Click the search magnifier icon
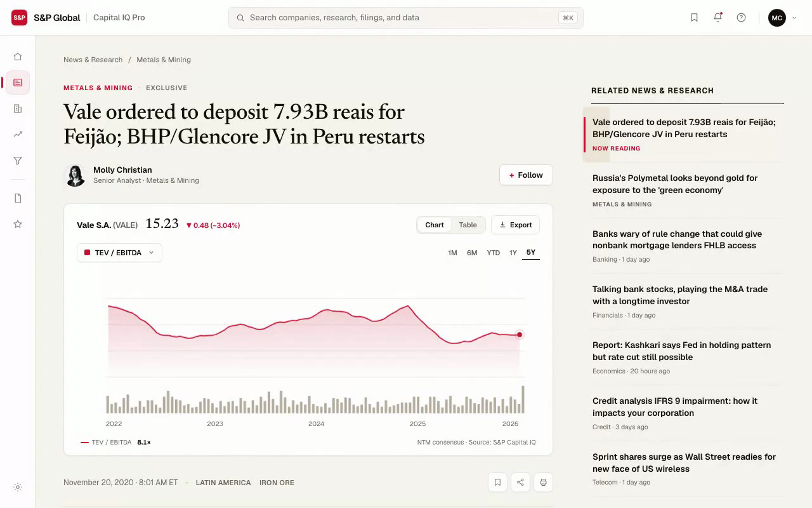Screen dimensions: 812x508 [x=240, y=18]
